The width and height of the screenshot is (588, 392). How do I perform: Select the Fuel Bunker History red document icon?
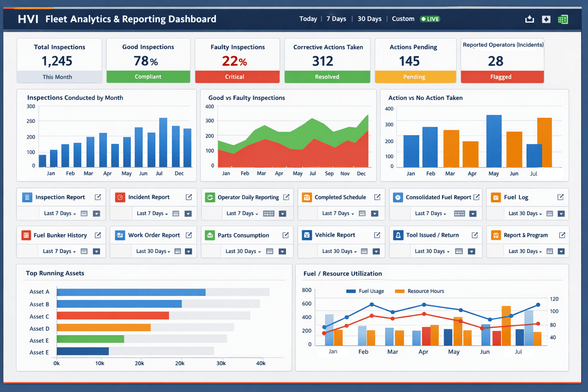point(26,235)
